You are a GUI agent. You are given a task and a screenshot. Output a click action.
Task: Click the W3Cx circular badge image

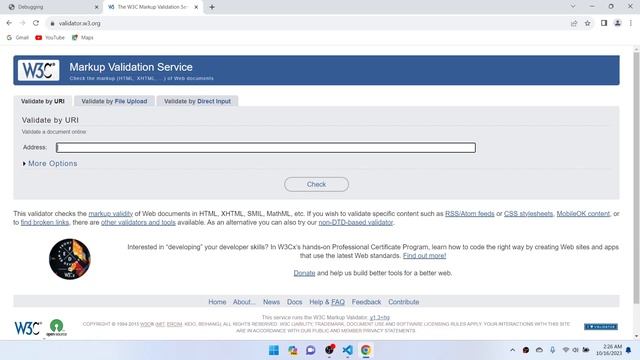(x=69, y=259)
